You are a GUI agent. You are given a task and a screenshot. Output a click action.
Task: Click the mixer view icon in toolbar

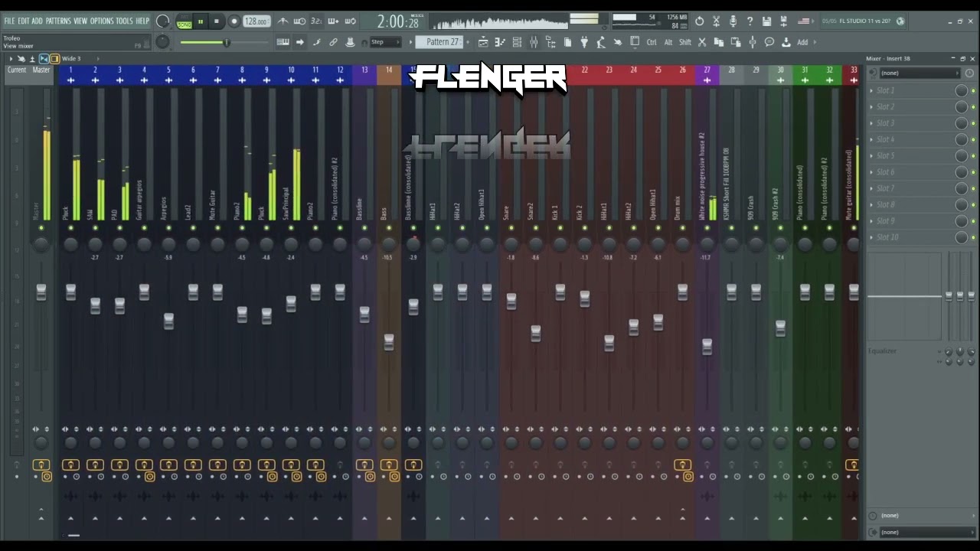(x=534, y=42)
